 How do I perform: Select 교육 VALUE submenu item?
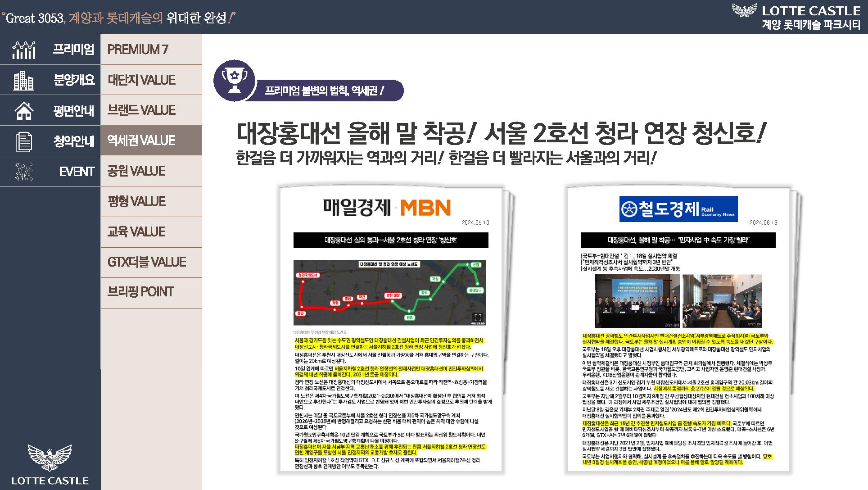tap(151, 232)
